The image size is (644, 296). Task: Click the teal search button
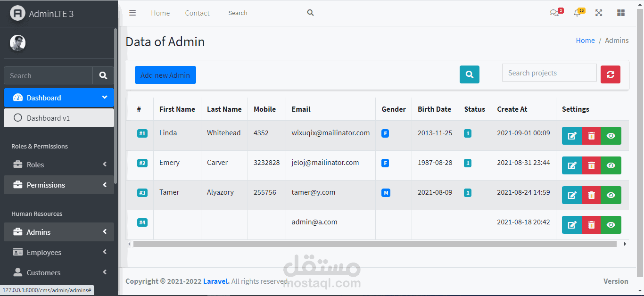(x=470, y=74)
